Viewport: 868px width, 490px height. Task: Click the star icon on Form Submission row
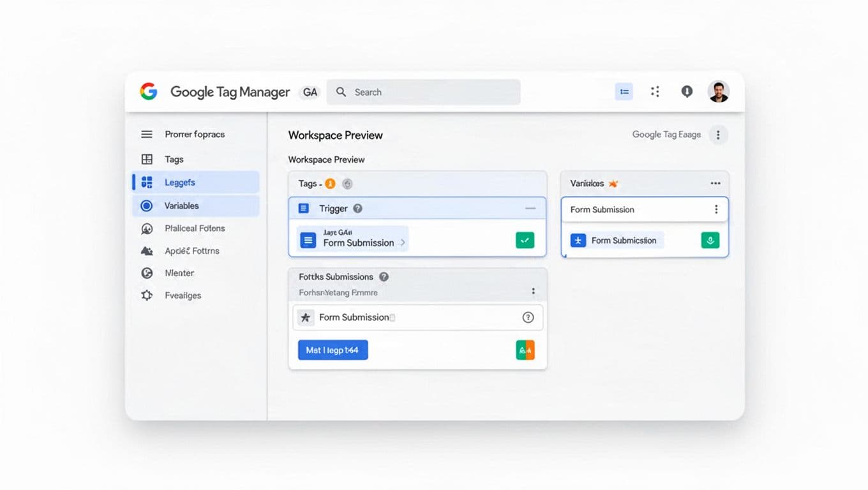305,317
